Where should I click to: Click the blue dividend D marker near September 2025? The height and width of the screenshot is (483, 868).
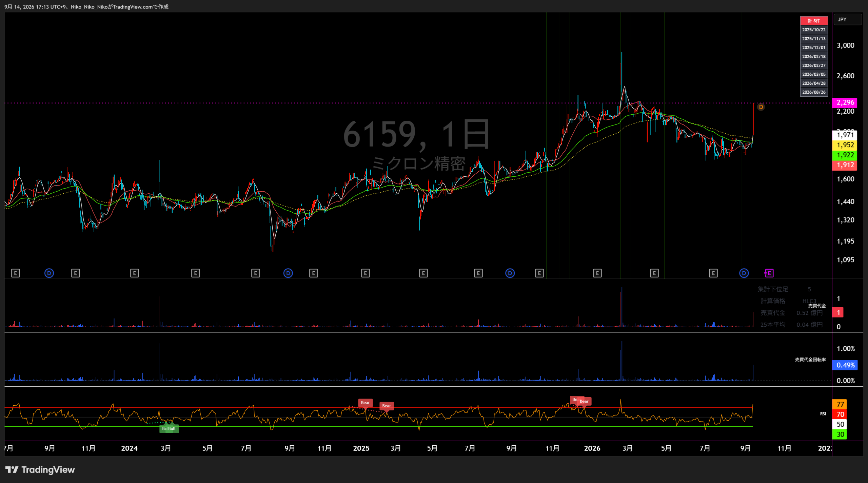(510, 273)
